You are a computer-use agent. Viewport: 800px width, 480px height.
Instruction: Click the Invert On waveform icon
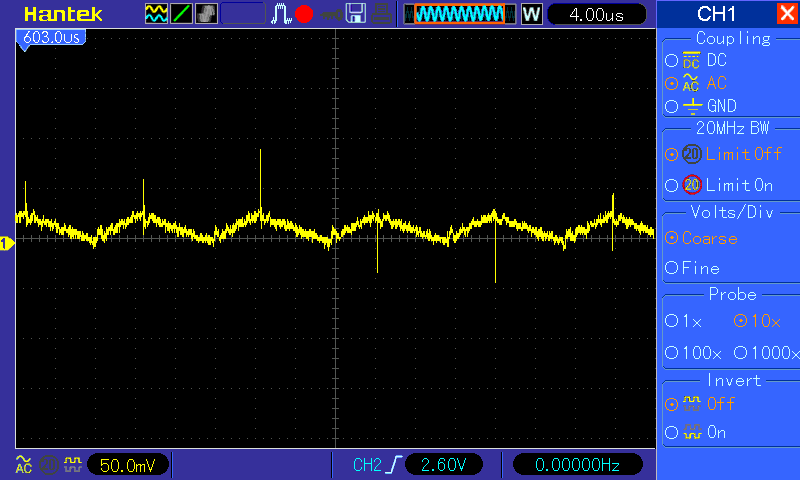click(692, 433)
